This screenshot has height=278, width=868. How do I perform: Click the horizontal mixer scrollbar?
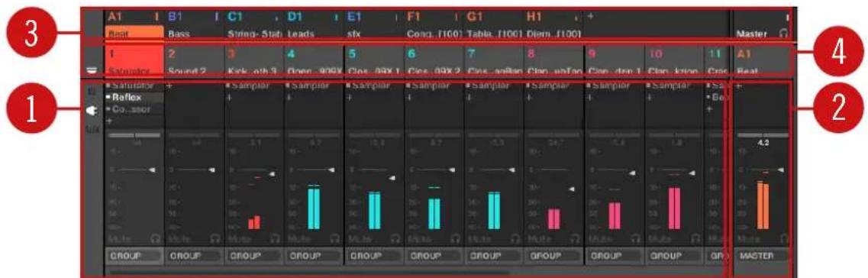(x=310, y=272)
